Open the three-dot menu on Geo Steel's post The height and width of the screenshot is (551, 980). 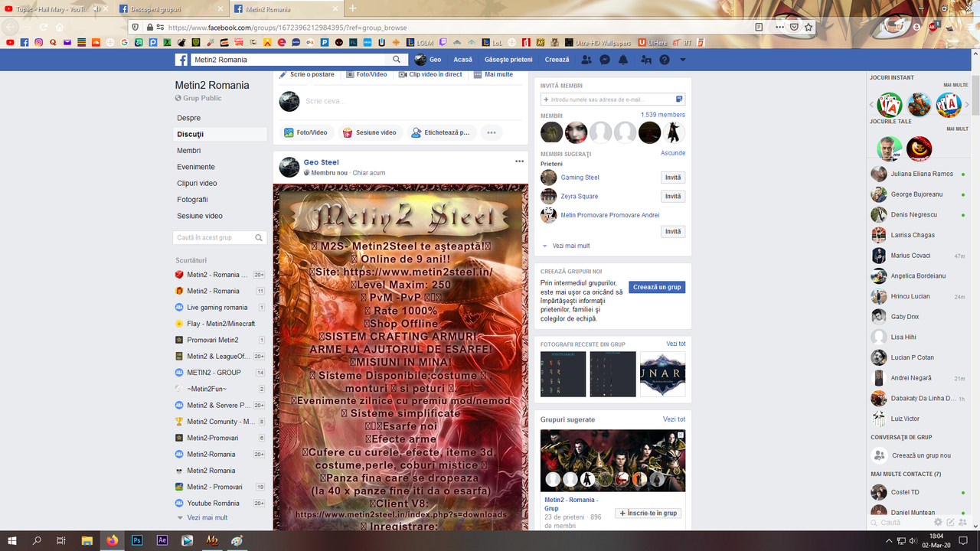(520, 161)
